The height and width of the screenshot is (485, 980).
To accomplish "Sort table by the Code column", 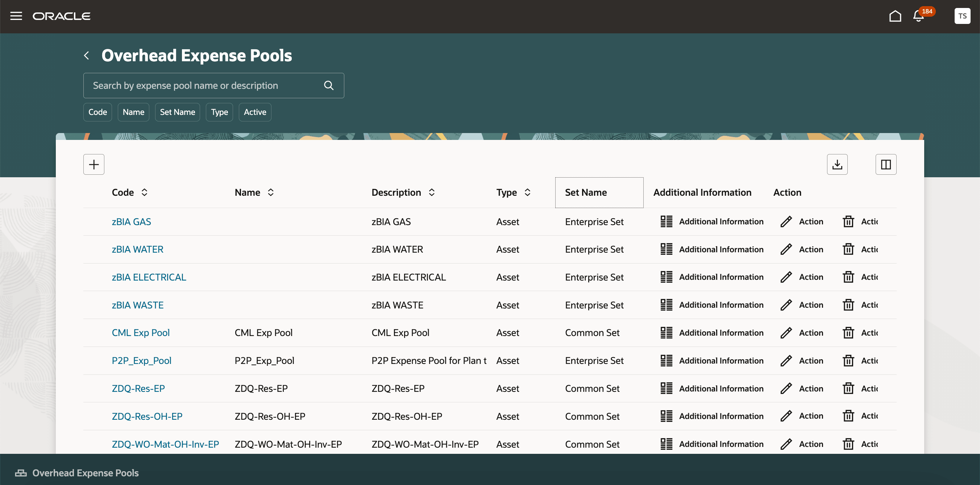I will point(145,192).
